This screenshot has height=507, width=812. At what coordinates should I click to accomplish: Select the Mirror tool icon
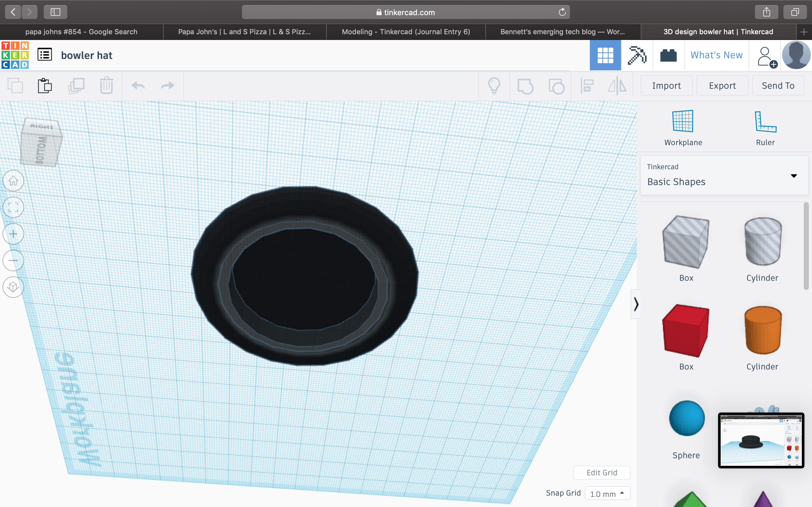[x=617, y=86]
